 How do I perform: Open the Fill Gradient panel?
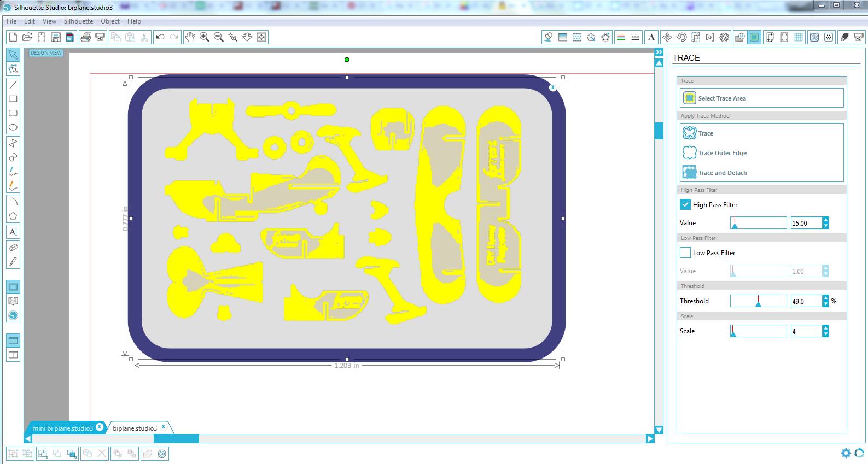coord(563,37)
